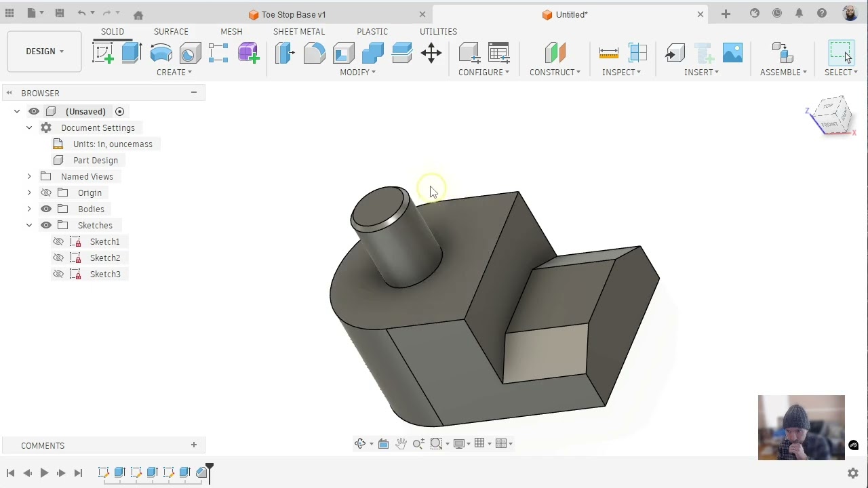Open the MODIFY dropdown menu
This screenshot has height=488, width=868.
point(357,72)
